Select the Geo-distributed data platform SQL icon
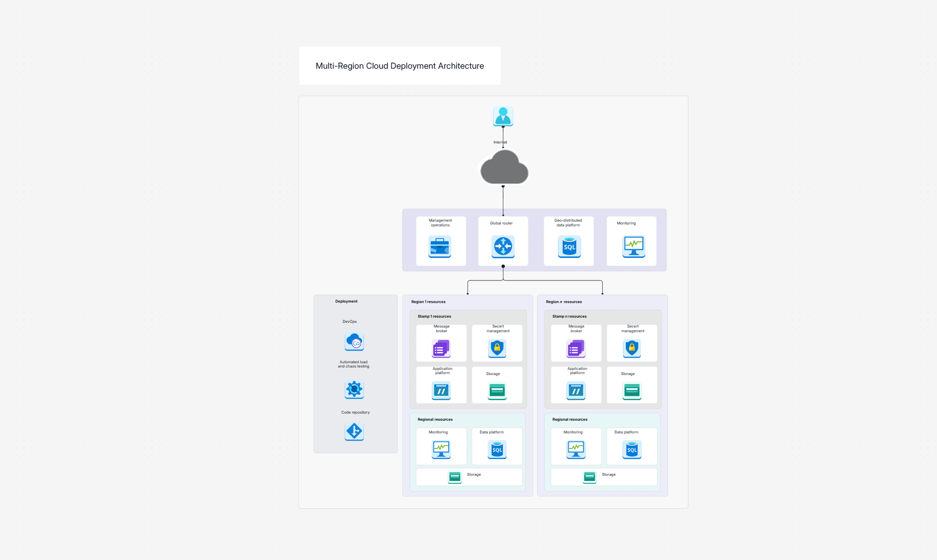This screenshot has height=560, width=937. [569, 247]
